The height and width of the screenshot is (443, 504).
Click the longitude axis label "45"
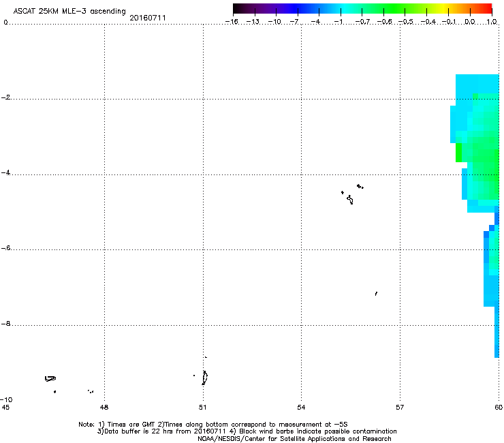click(x=5, y=408)
